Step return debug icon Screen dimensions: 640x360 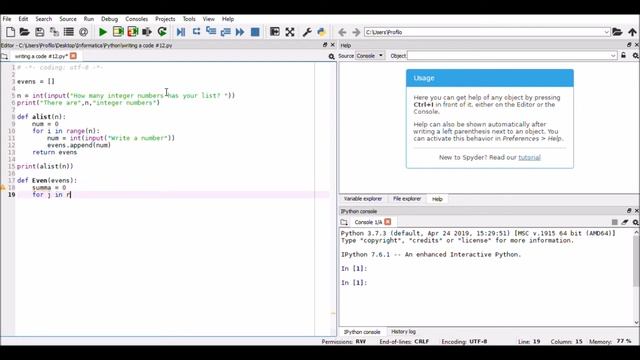pos(225,32)
